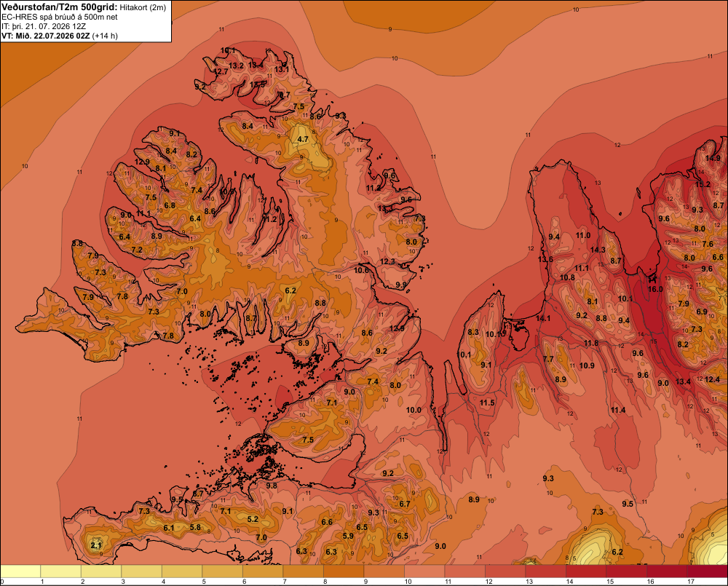The width and height of the screenshot is (728, 586).
Task: Click the "13.2" temperature value
Action: pyautogui.click(x=237, y=66)
